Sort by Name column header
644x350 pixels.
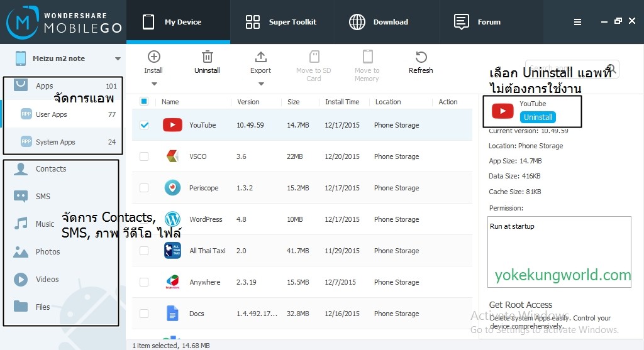[x=170, y=102]
